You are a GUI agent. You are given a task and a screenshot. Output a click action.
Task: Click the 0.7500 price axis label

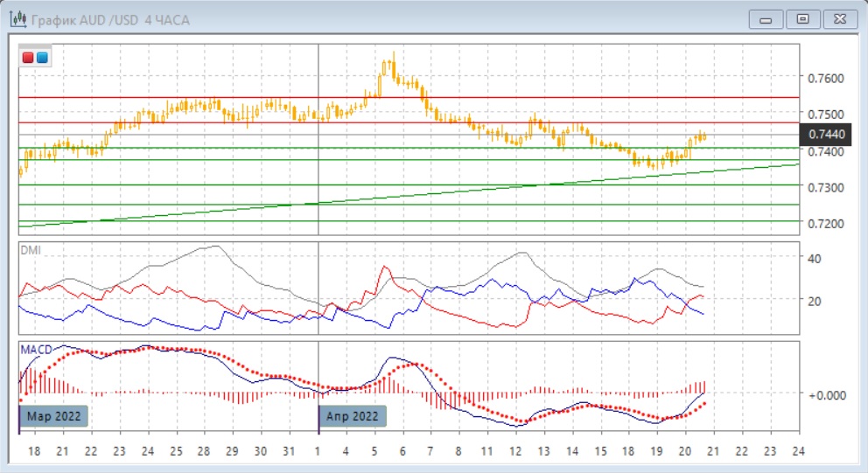(826, 115)
